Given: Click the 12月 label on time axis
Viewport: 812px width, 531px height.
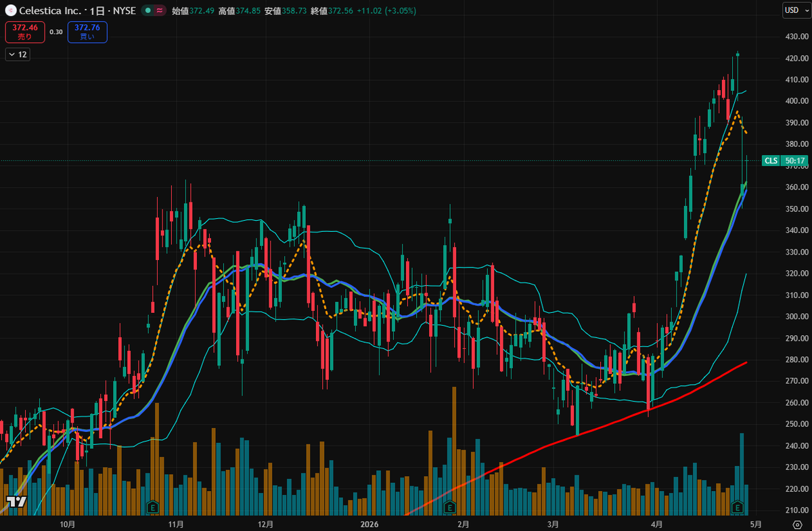Looking at the screenshot, I should coord(265,524).
